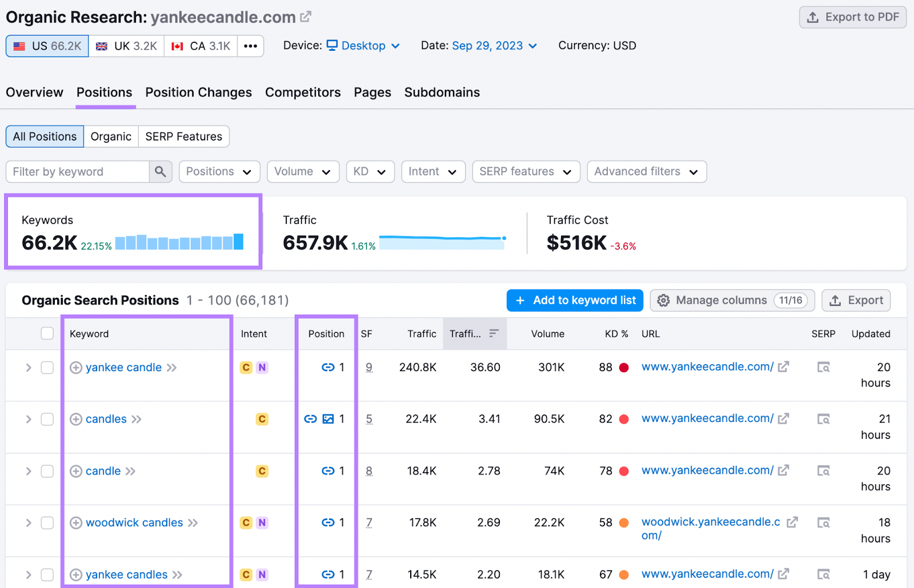Sort by the Volume column header
This screenshot has width=914, height=588.
coord(547,334)
